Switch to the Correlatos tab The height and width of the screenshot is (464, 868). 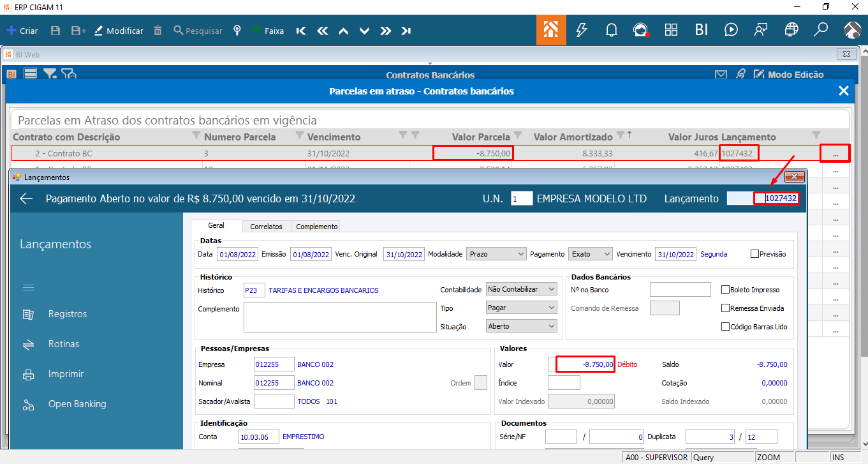[x=267, y=226]
